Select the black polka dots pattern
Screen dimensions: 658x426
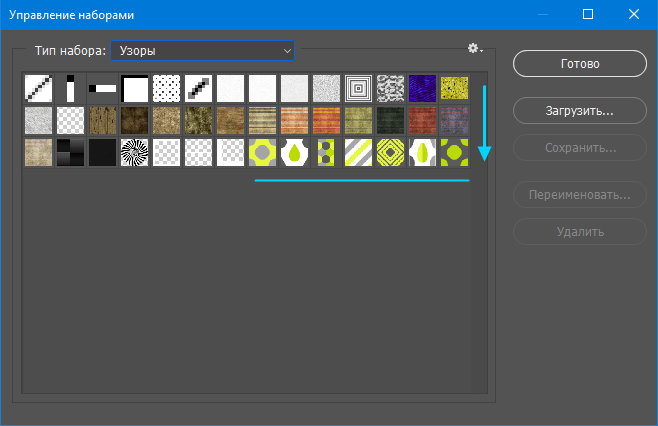(x=167, y=89)
